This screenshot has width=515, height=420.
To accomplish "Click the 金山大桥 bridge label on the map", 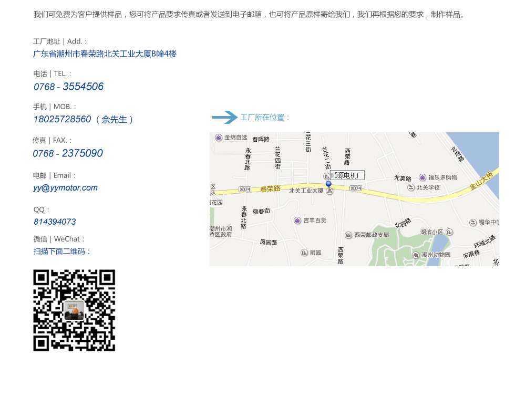I will click(x=481, y=181).
